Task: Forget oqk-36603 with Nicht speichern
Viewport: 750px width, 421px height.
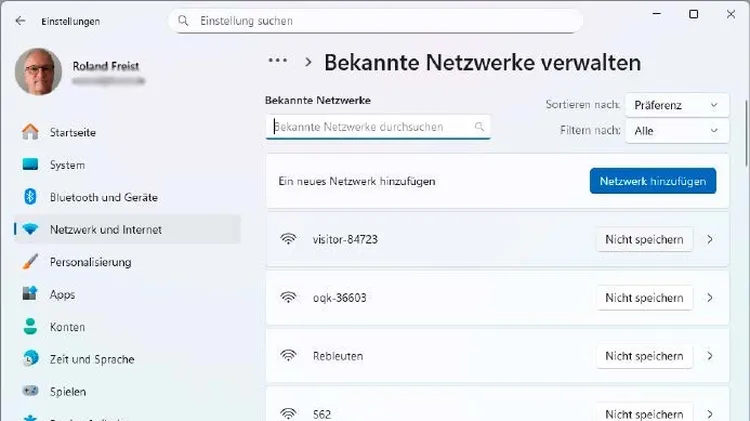Action: 644,298
